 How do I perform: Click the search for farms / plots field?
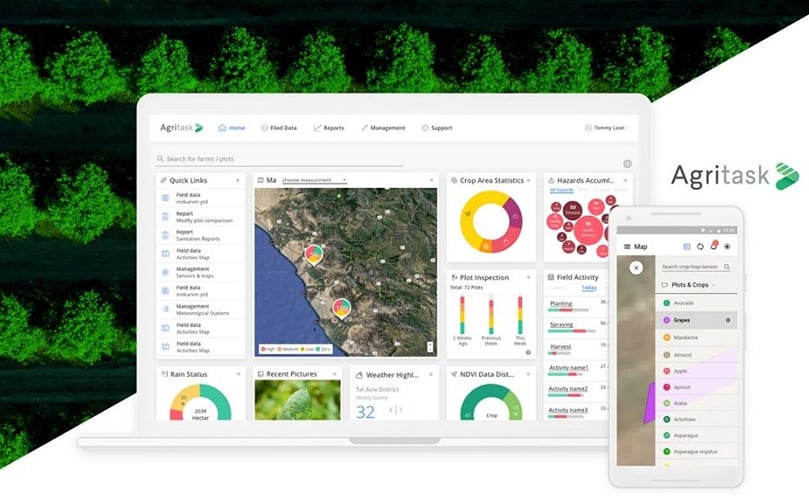pyautogui.click(x=279, y=159)
